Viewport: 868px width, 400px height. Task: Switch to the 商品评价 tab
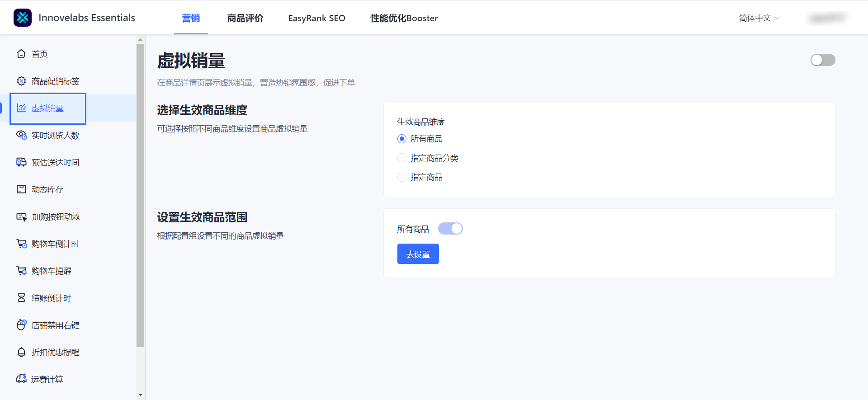tap(245, 18)
